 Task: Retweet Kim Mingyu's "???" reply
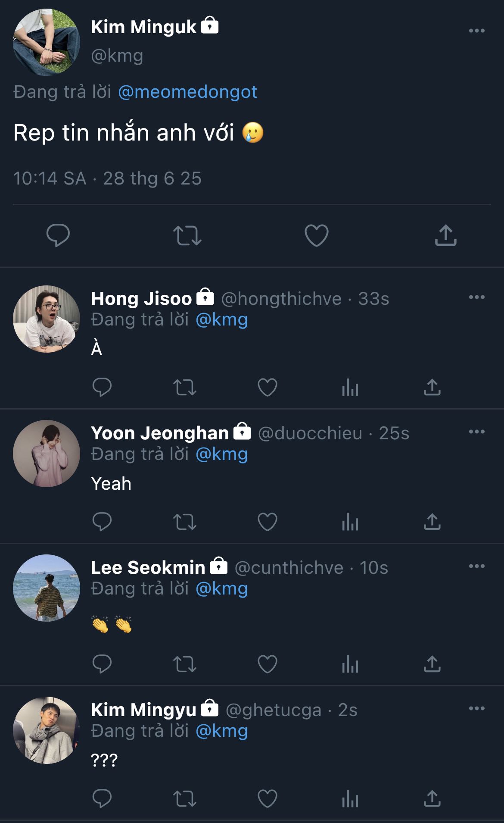pyautogui.click(x=185, y=798)
